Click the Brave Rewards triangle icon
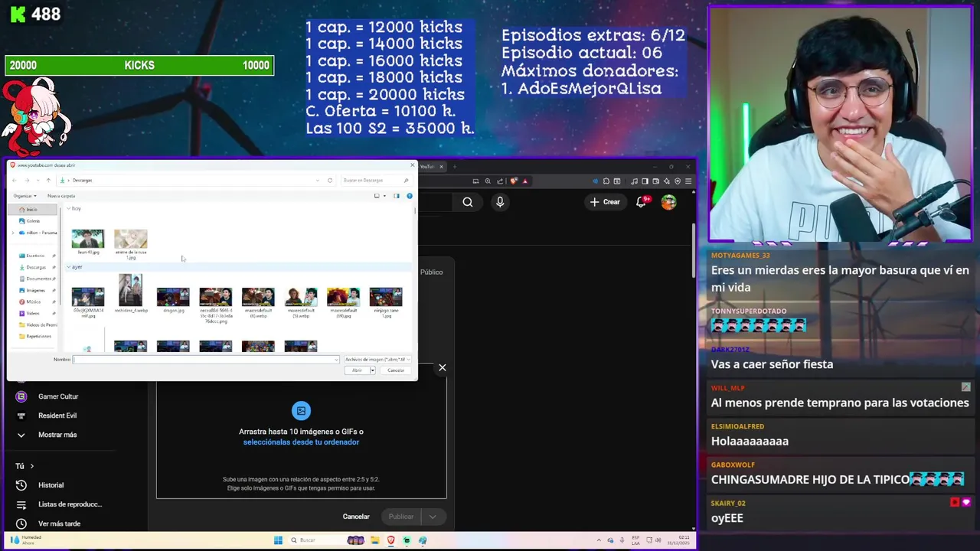This screenshot has width=980, height=551. point(525,181)
